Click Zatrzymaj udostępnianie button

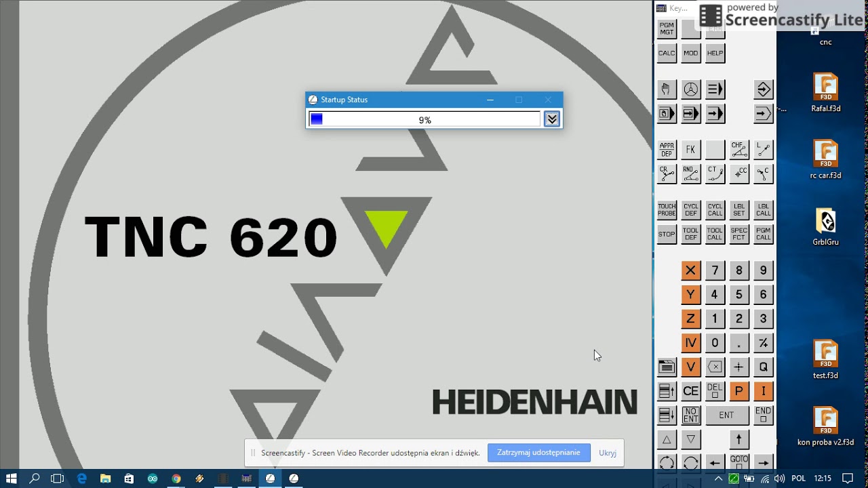tap(538, 453)
